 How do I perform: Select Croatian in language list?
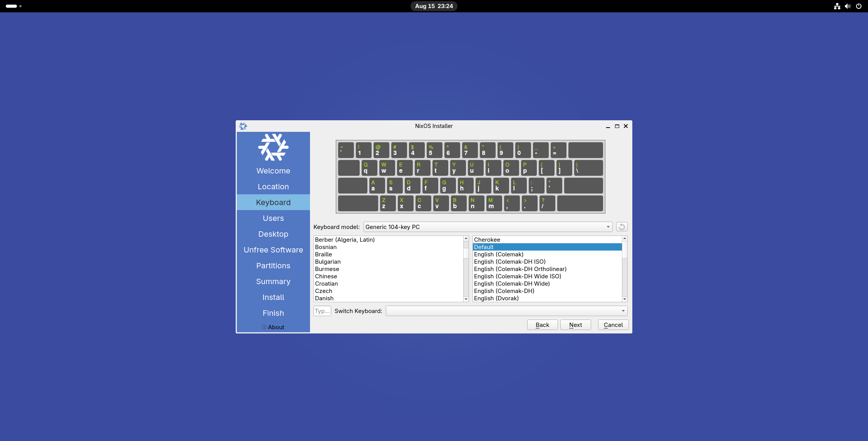(388, 284)
